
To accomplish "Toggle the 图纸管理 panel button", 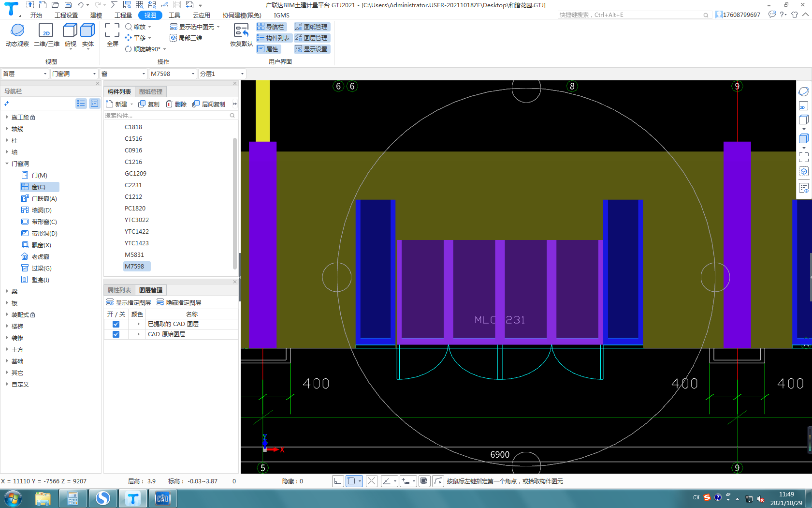I will coord(312,27).
